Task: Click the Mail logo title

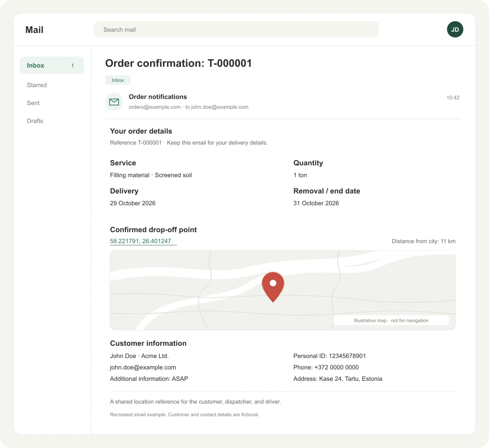Action: [x=34, y=30]
